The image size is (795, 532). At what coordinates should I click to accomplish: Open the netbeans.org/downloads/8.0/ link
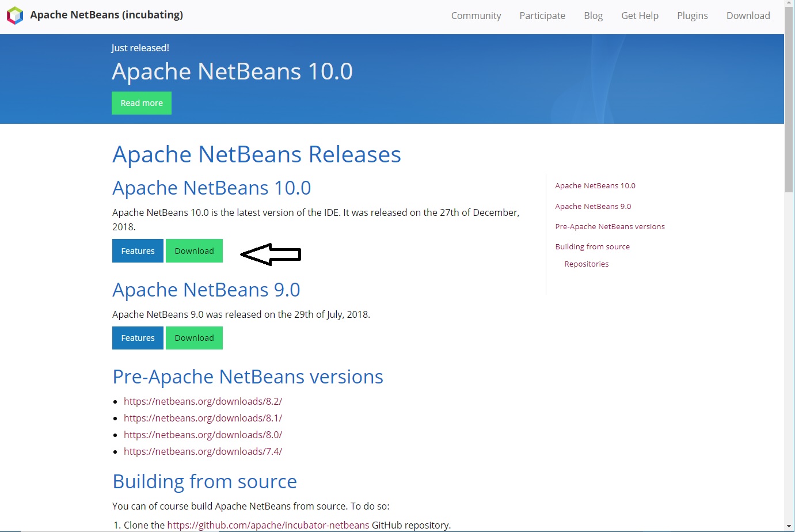[x=203, y=435]
